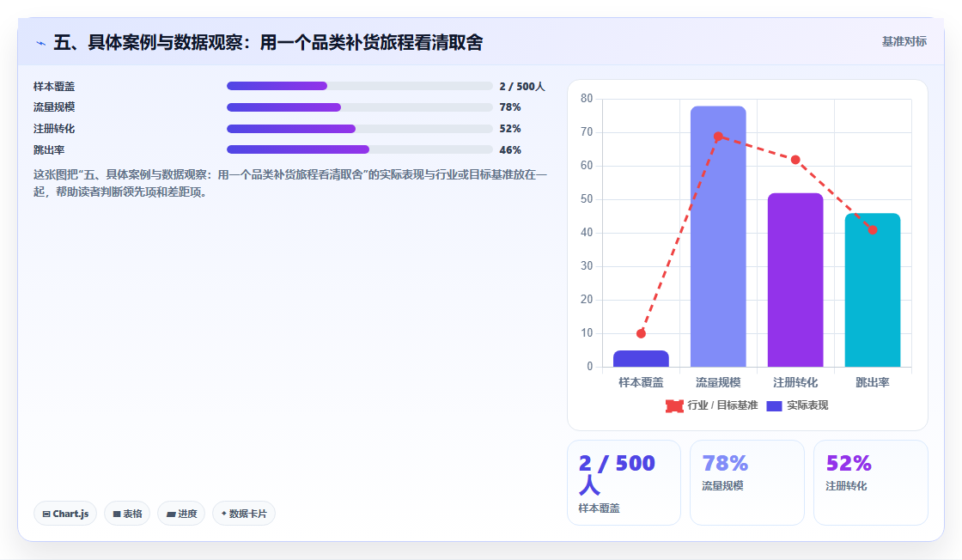Click the 注册转化 progress bar
The image size is (962, 560).
360,129
